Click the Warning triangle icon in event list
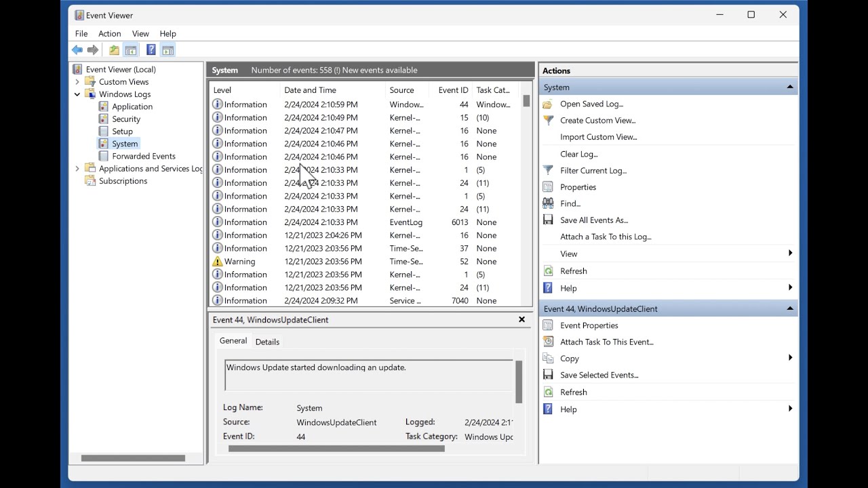 click(x=217, y=262)
